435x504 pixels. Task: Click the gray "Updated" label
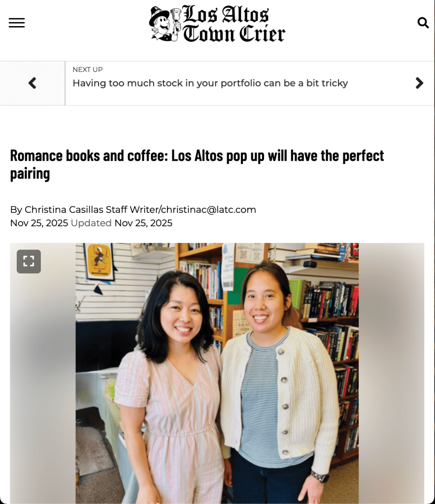[x=91, y=223]
